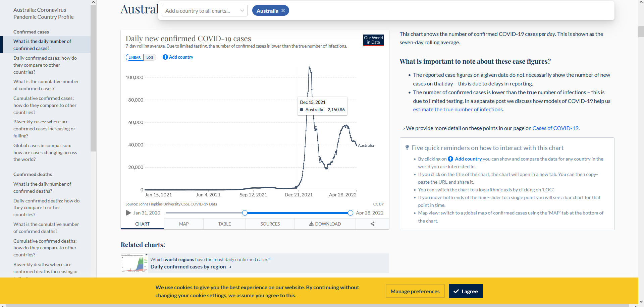Click the Manage preferences button
Screen dimensions: 644x307
[415, 291]
